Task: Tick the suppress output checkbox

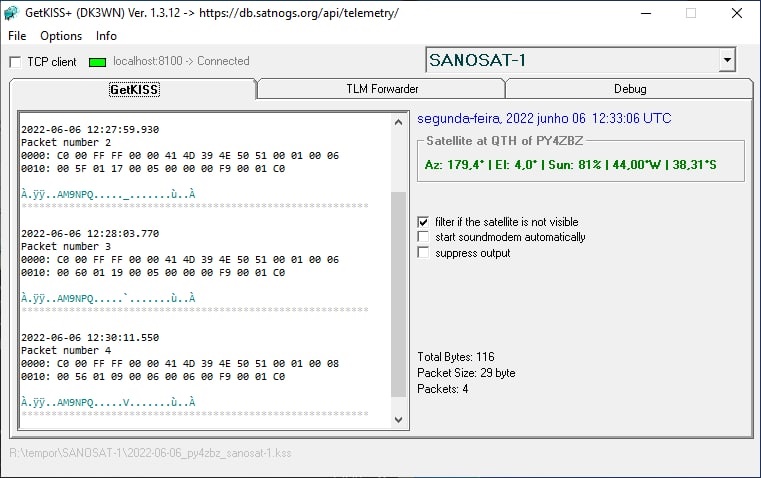Action: 423,253
